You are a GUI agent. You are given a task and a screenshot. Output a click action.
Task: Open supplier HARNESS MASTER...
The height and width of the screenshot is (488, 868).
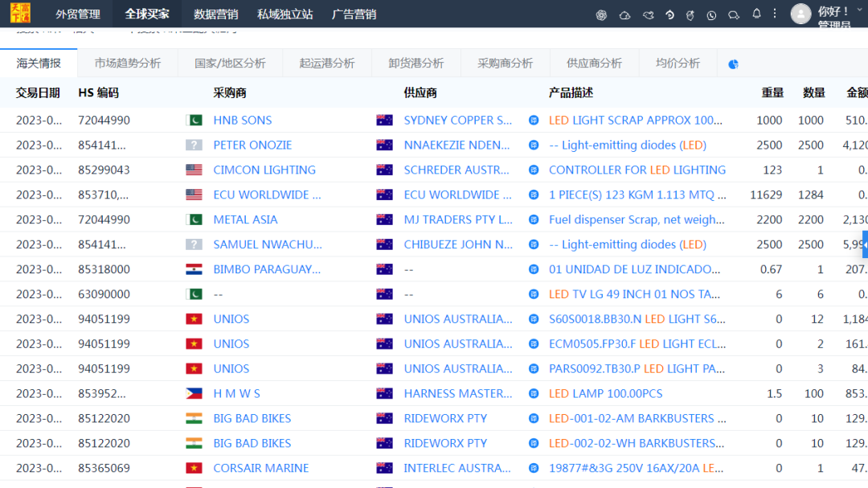coord(458,394)
